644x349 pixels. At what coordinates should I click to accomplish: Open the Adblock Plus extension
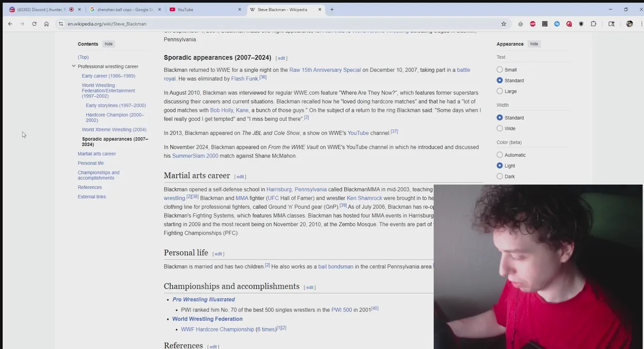[x=533, y=24]
